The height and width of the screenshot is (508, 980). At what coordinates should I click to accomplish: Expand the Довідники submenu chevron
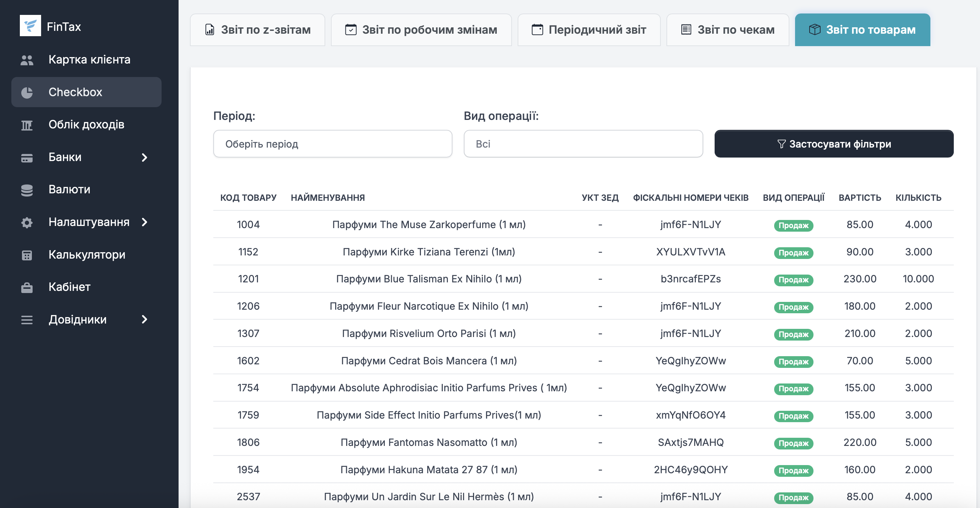[144, 320]
